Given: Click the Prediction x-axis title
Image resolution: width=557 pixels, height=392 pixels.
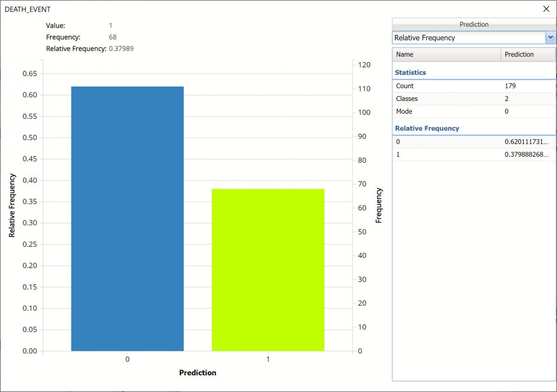Looking at the screenshot, I should click(x=198, y=373).
